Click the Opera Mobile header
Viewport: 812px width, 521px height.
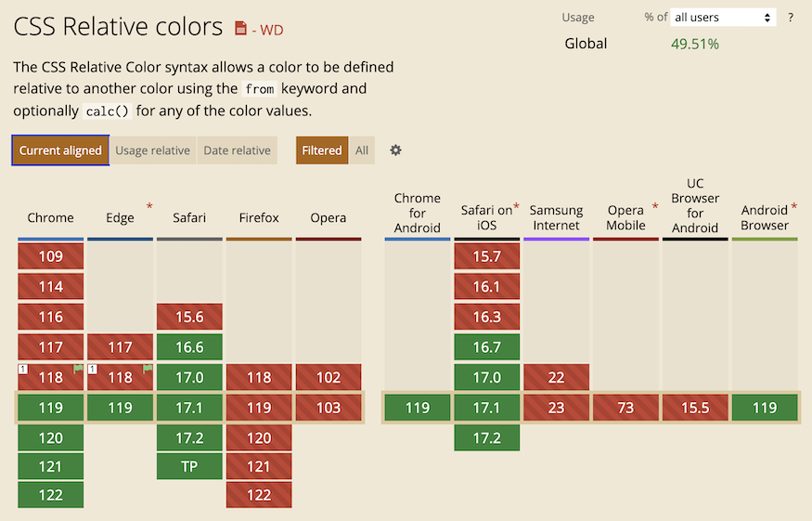coord(625,217)
